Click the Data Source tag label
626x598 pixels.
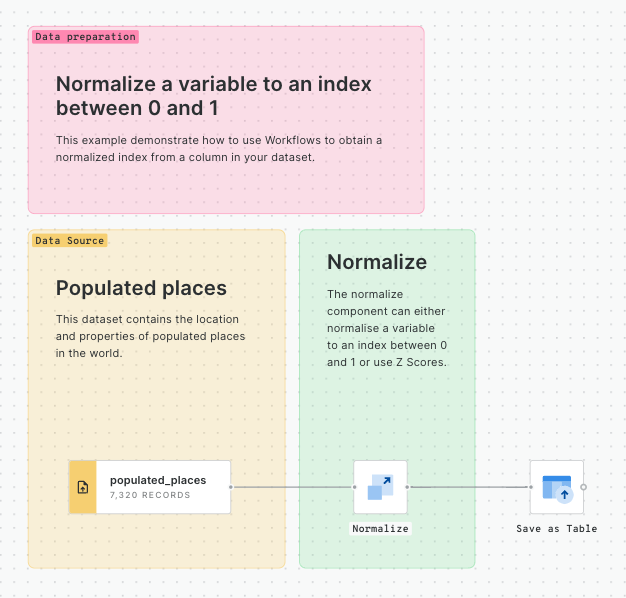[69, 241]
